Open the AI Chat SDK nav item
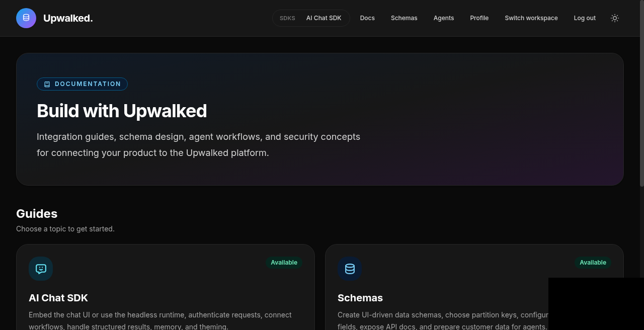This screenshot has height=330, width=644. (324, 18)
